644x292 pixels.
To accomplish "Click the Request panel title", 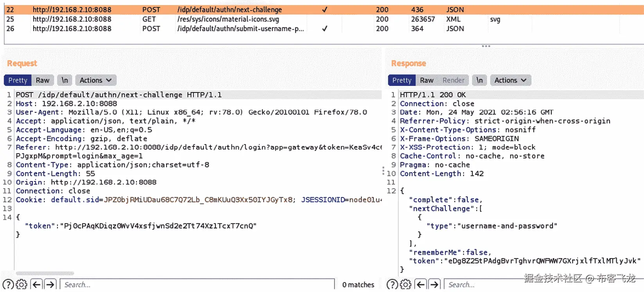I will [x=22, y=63].
